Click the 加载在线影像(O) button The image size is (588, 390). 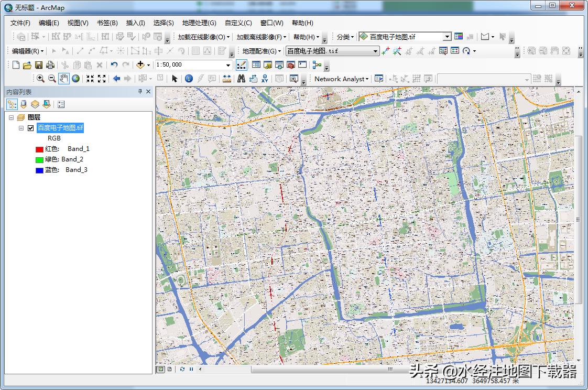point(203,37)
